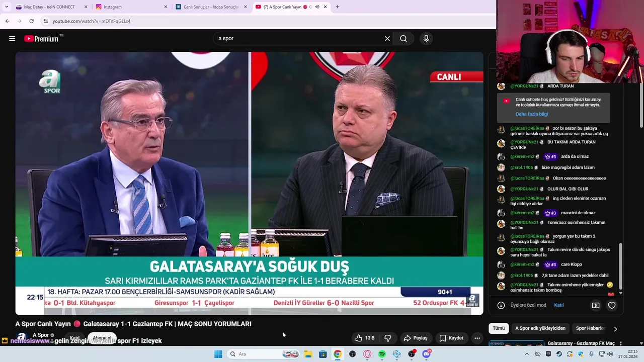Image resolution: width=644 pixels, height=362 pixels.
Task: Open Discord from the taskbar
Action: coord(426,354)
